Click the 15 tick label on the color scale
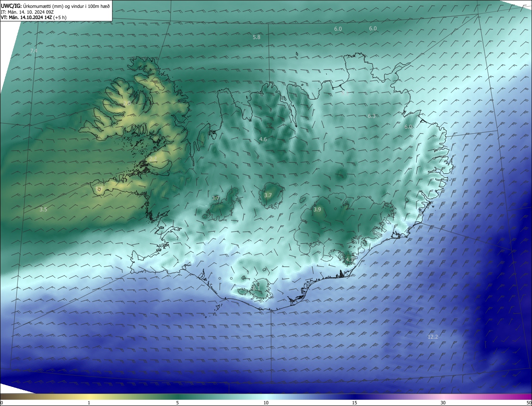532x406 pixels. tap(355, 403)
